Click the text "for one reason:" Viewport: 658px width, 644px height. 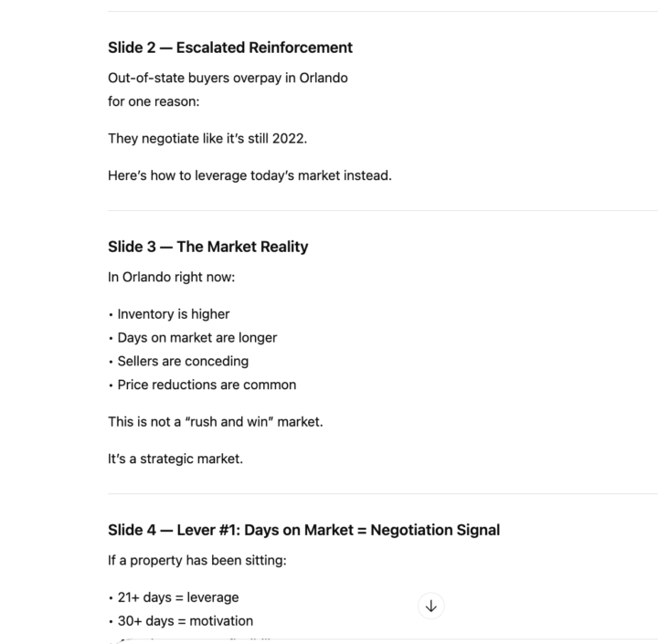point(153,101)
